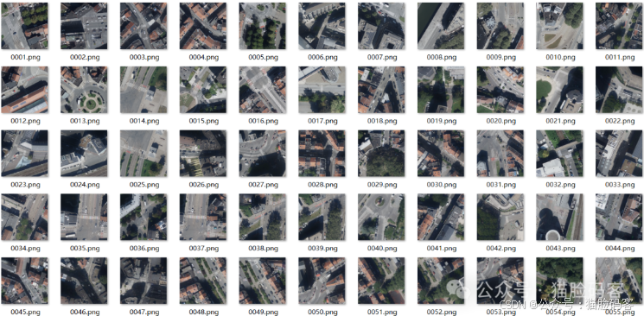Click the file name 0036.png
This screenshot has height=316, width=644.
144,249
